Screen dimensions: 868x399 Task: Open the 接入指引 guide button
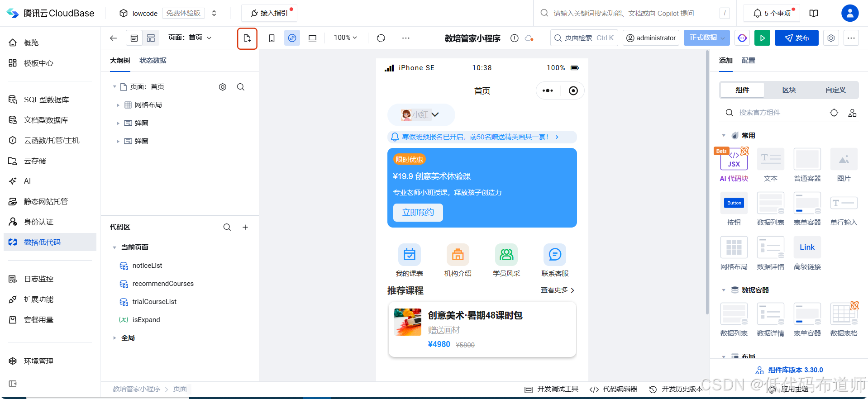pyautogui.click(x=269, y=13)
